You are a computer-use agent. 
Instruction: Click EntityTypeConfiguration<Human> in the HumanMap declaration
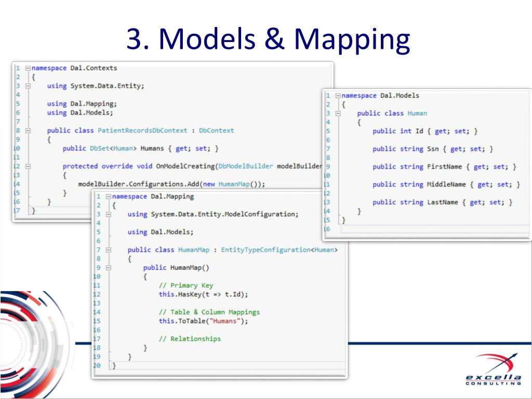(x=280, y=250)
